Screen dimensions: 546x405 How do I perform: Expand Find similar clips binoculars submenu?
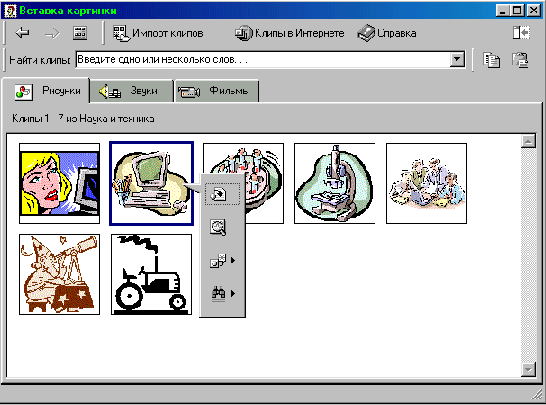point(222,293)
